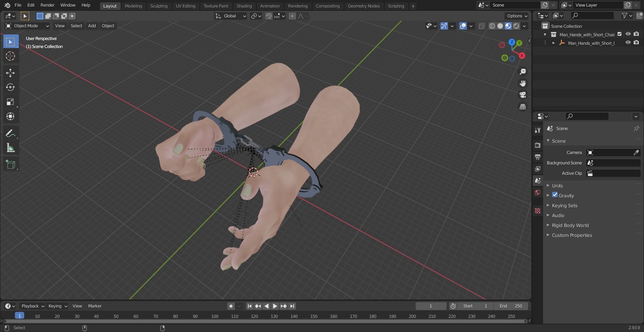
Task: Pick the Annotate tool
Action: pyautogui.click(x=10, y=134)
